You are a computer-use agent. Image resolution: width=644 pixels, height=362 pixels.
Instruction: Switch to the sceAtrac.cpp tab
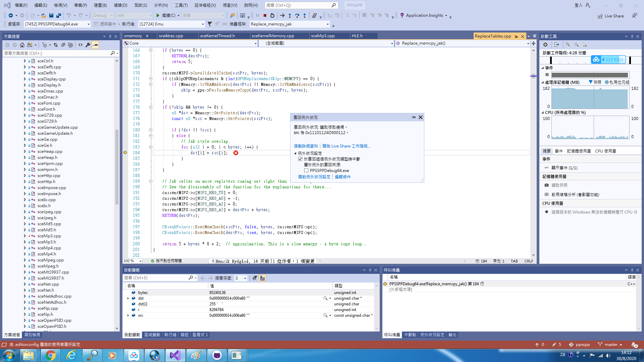coord(171,36)
